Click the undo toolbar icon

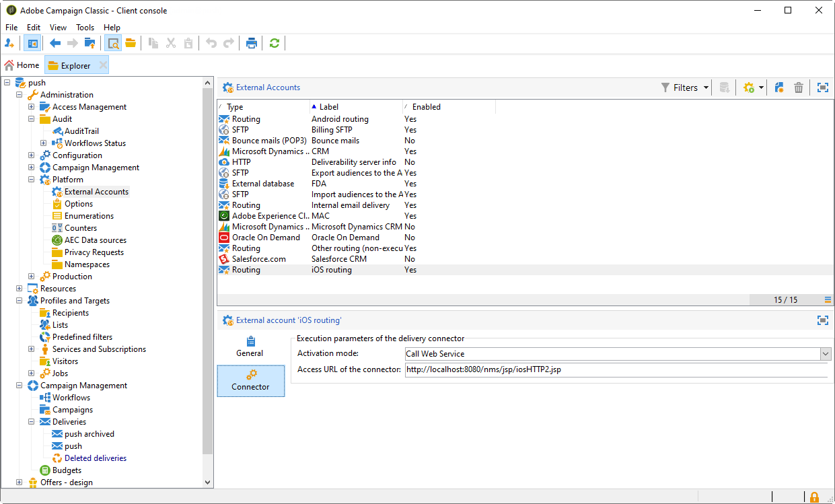click(211, 43)
